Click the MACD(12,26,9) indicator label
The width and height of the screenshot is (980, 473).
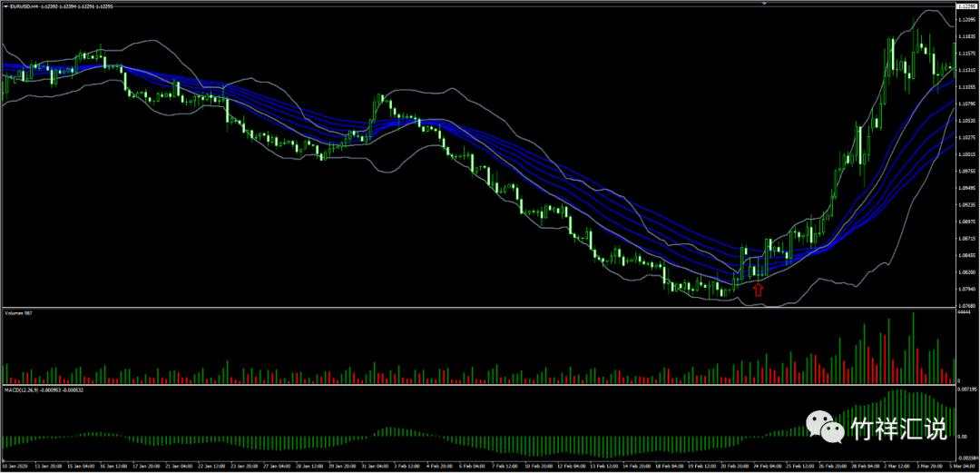[x=44, y=389]
